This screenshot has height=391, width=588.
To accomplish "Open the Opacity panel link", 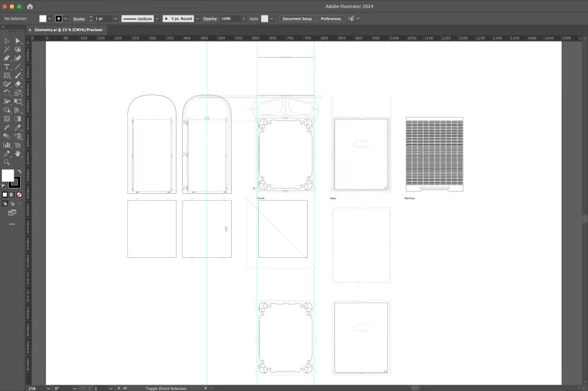I will pos(210,19).
